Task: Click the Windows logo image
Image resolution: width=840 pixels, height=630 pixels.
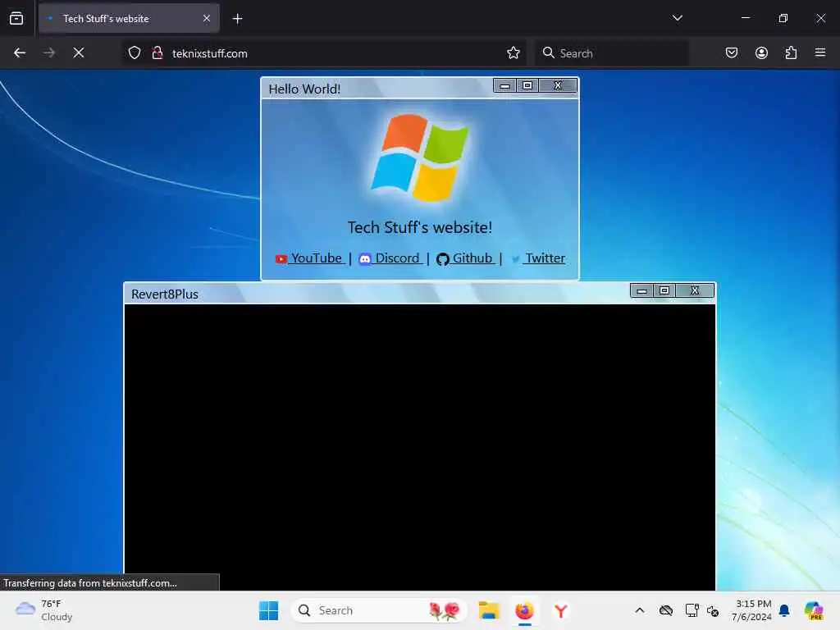Action: click(420, 157)
